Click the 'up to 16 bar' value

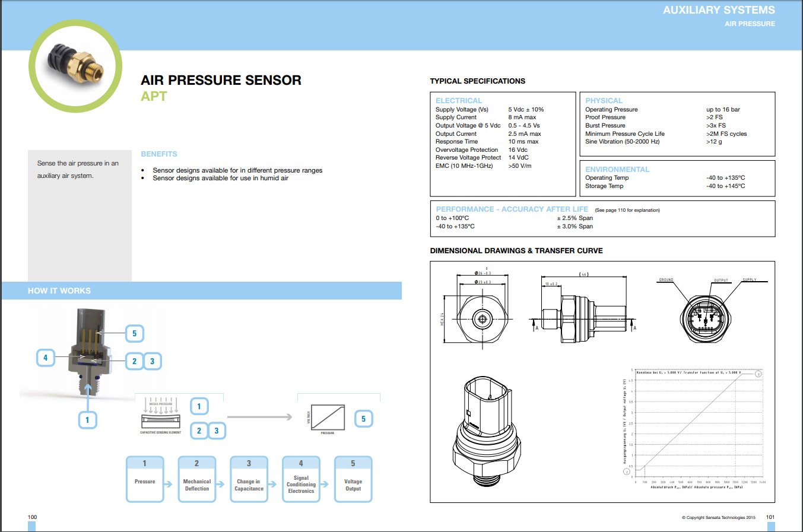click(x=723, y=110)
